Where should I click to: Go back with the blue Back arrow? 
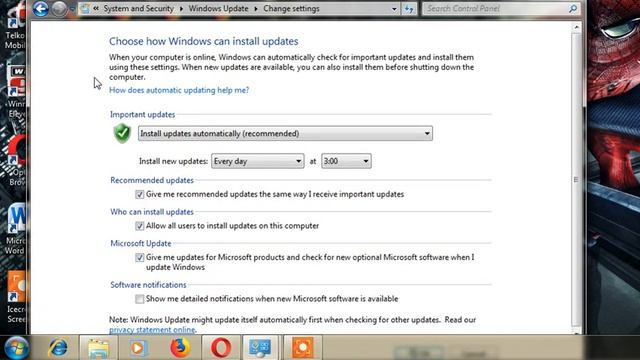[x=40, y=9]
